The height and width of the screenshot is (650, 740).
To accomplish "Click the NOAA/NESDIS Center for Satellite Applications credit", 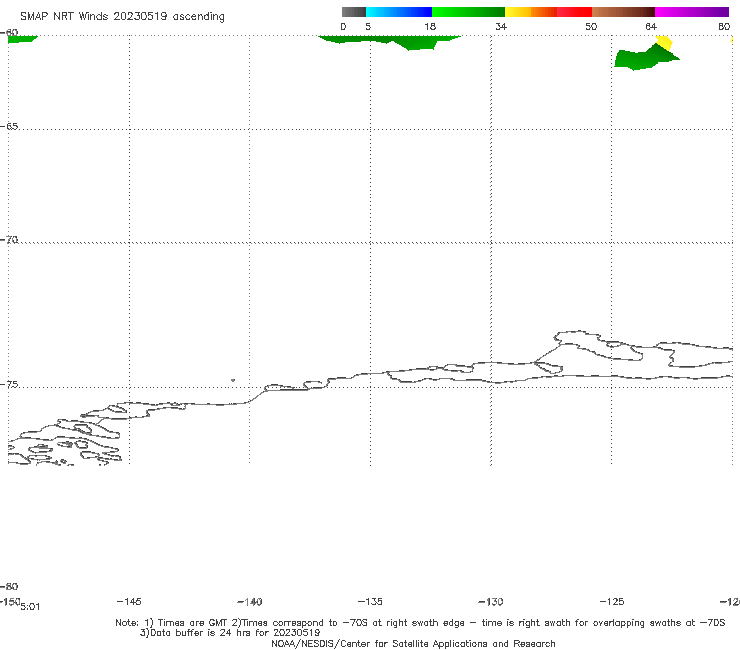I will [x=413, y=644].
